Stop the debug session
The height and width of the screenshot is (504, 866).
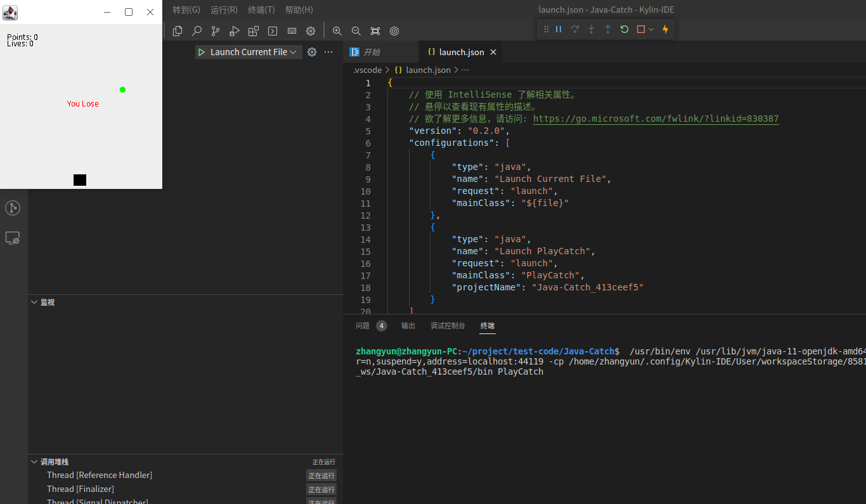[641, 29]
